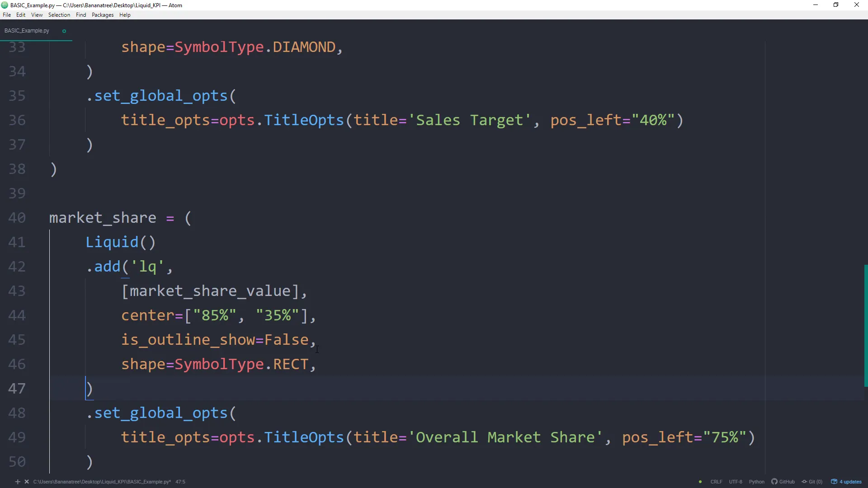Image resolution: width=868 pixels, height=488 pixels.
Task: Click the plus icon in status bar
Action: [x=18, y=482]
